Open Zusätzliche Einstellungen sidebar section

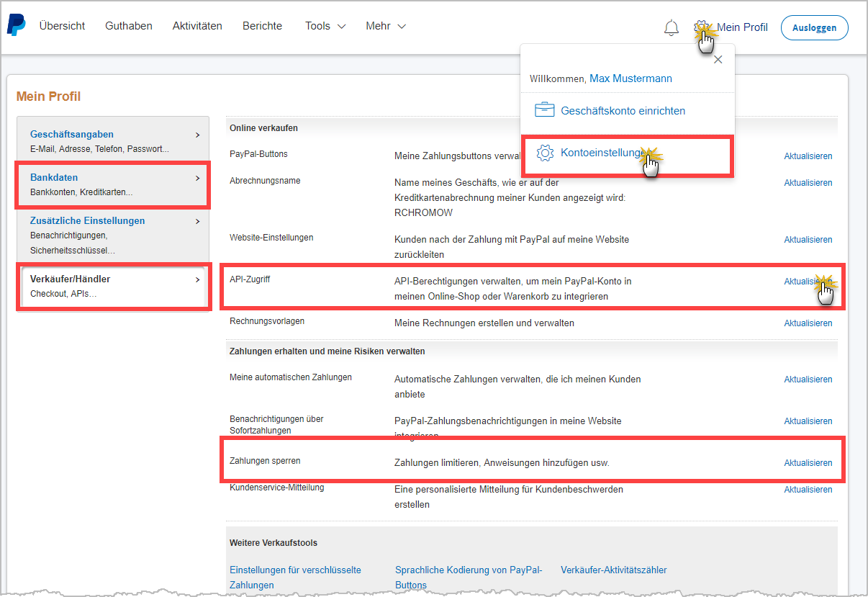[x=87, y=221]
